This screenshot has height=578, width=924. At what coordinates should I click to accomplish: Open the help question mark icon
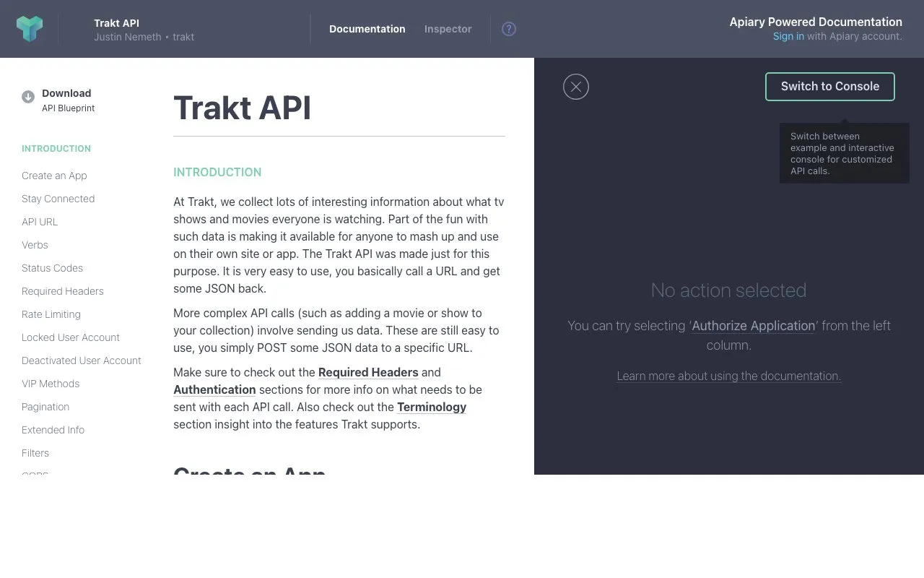[x=509, y=29]
